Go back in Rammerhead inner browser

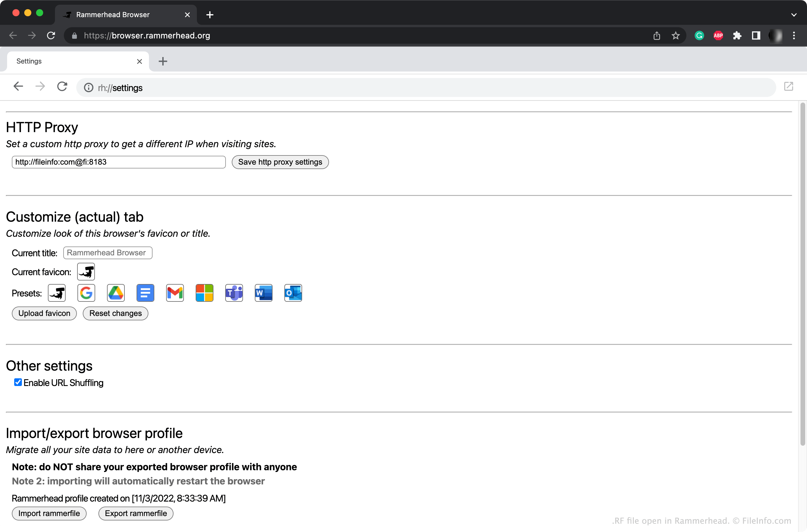18,87
